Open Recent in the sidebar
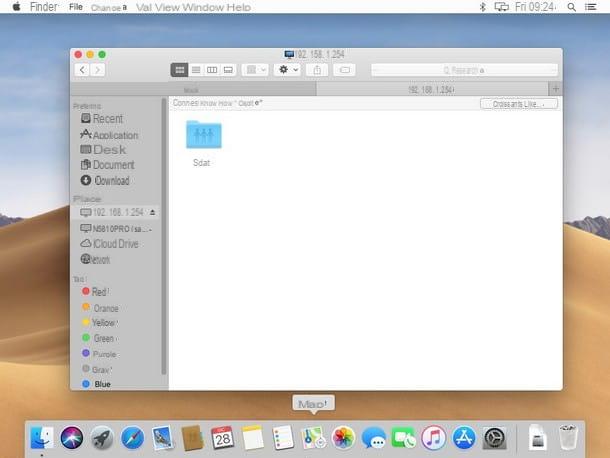This screenshot has height=458, width=610. (102, 118)
